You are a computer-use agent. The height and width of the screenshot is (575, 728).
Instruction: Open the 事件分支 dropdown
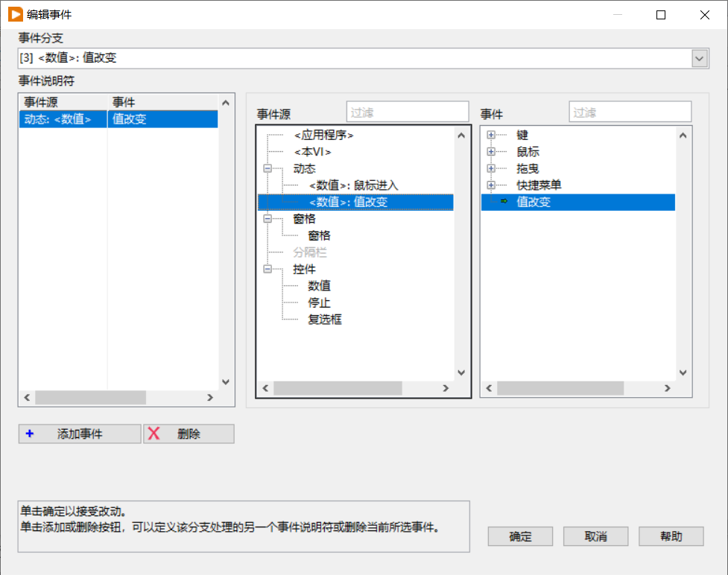pos(699,58)
